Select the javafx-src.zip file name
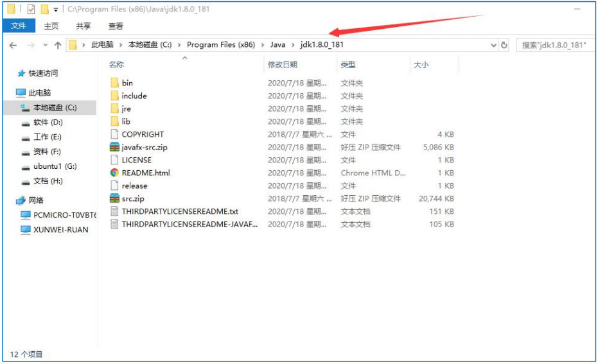The width and height of the screenshot is (598, 364). (145, 148)
